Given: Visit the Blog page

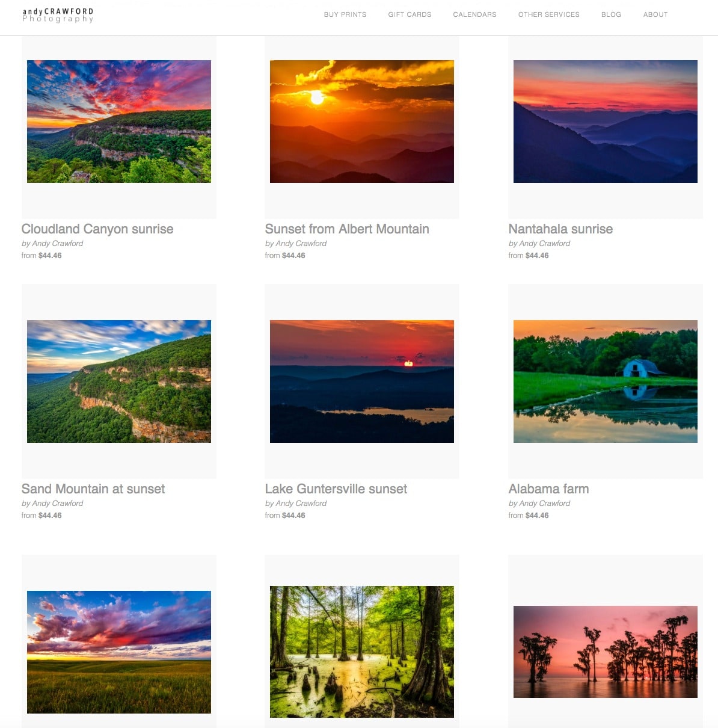Looking at the screenshot, I should [611, 14].
